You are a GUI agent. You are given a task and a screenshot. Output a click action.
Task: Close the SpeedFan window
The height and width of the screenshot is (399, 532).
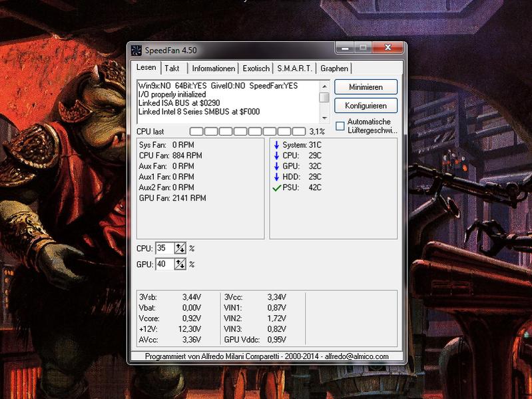click(x=388, y=47)
